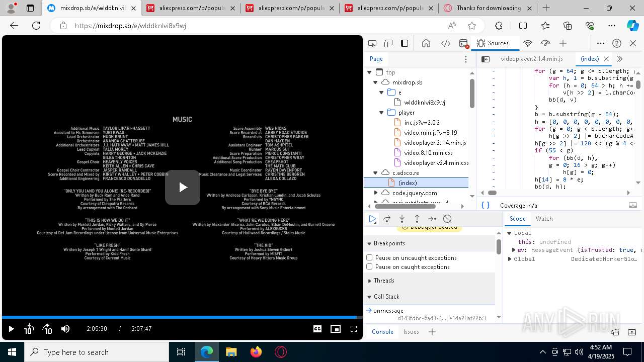Collapse the c.adsco.re domain node

tap(375, 173)
